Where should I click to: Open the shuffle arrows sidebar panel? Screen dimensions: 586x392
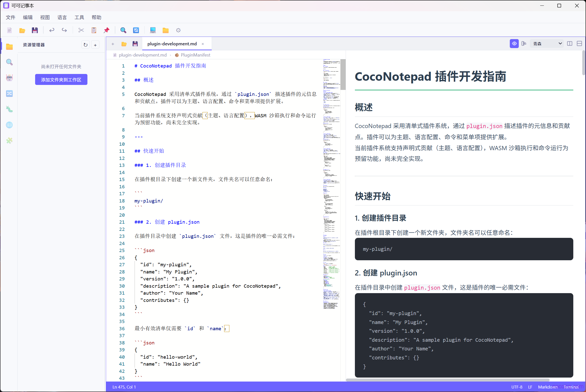point(9,93)
